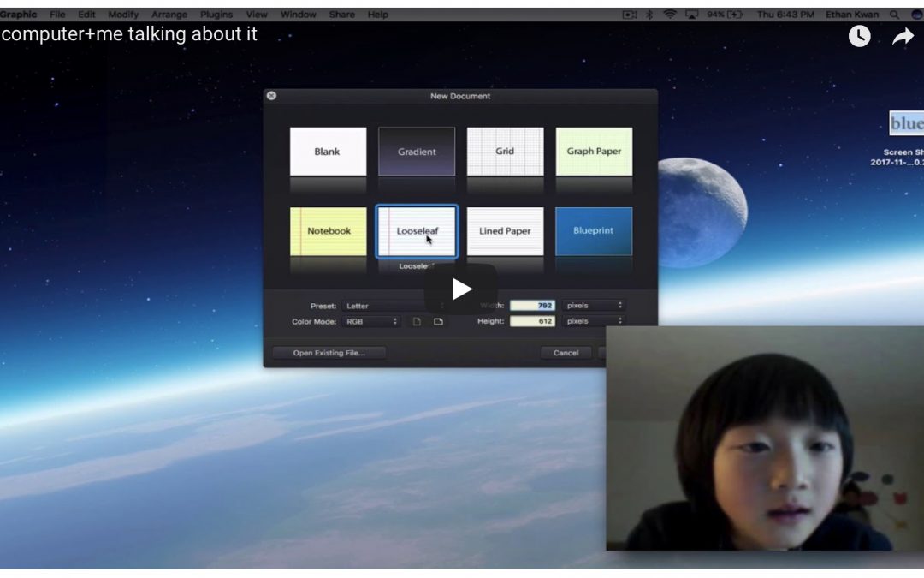Choose the Looseleaf template
924x578 pixels.
417,231
